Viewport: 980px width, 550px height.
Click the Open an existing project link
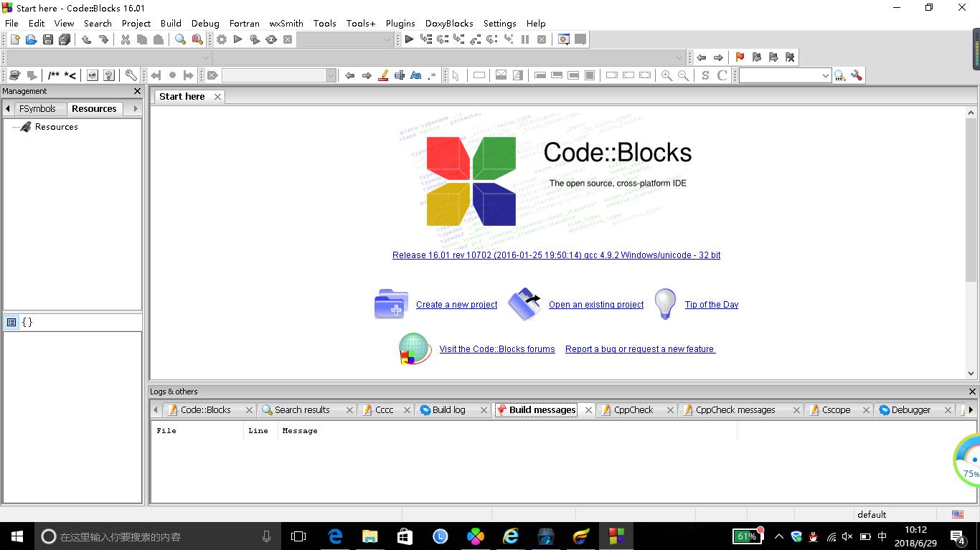[596, 305]
